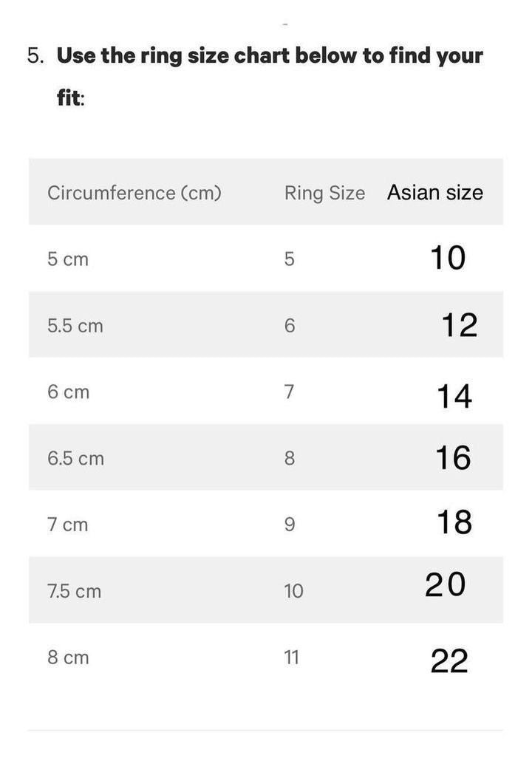Click the "7 cm" circumference cell
532x758 pixels.
[x=67, y=525]
